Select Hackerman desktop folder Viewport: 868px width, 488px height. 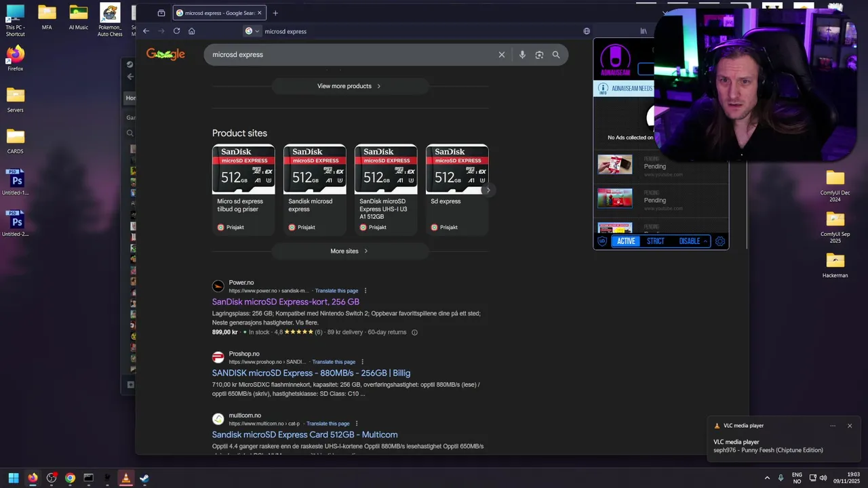point(835,266)
